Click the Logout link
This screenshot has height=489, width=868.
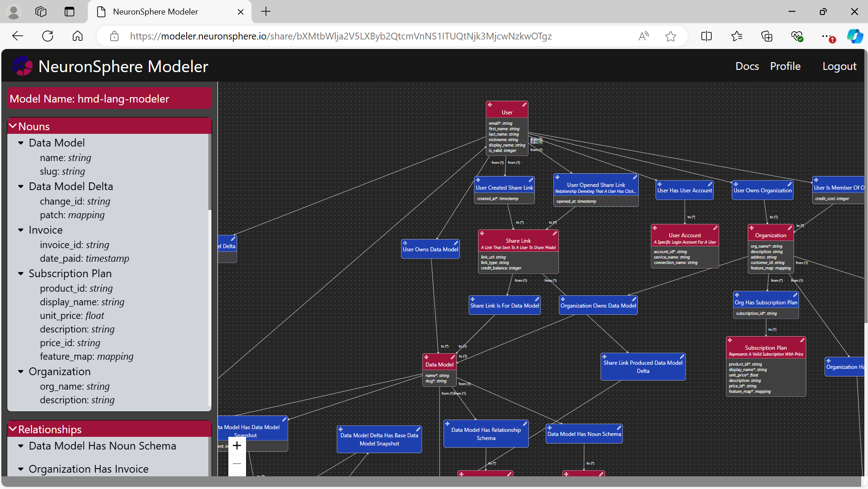tap(839, 66)
